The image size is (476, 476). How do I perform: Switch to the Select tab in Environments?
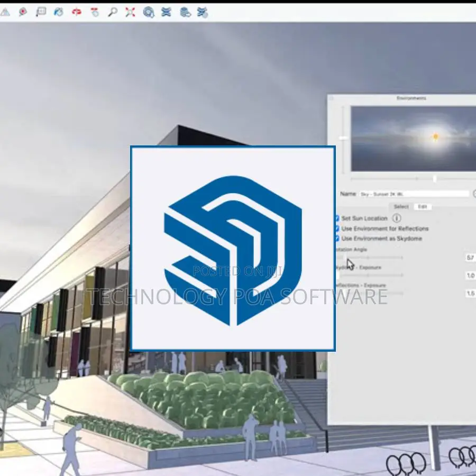click(401, 206)
